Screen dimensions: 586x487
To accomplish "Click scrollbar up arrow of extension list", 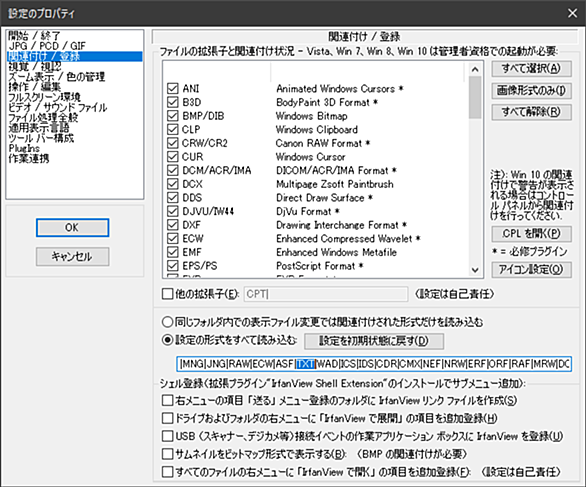I will [x=475, y=69].
